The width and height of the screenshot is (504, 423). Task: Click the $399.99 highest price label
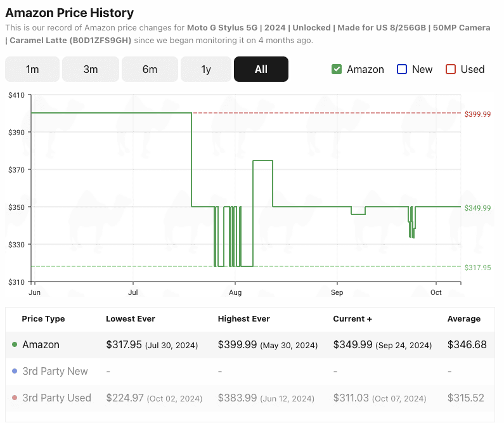478,114
